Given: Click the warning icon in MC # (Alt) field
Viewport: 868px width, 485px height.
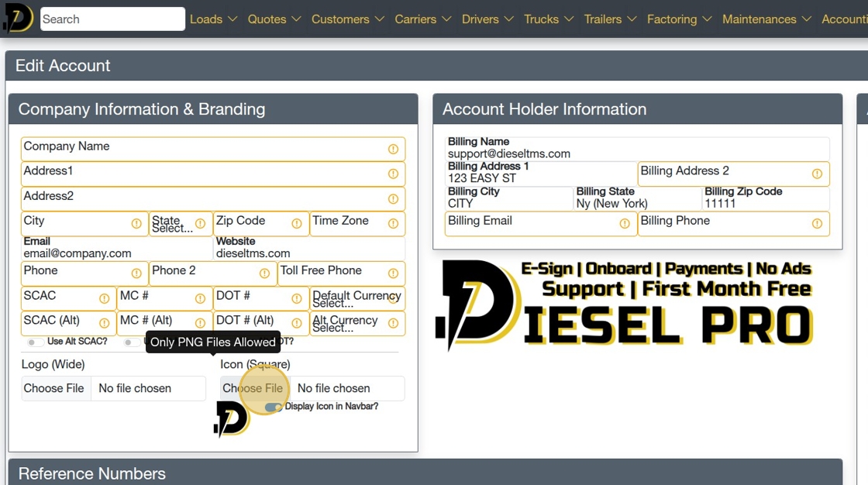Looking at the screenshot, I should [201, 323].
